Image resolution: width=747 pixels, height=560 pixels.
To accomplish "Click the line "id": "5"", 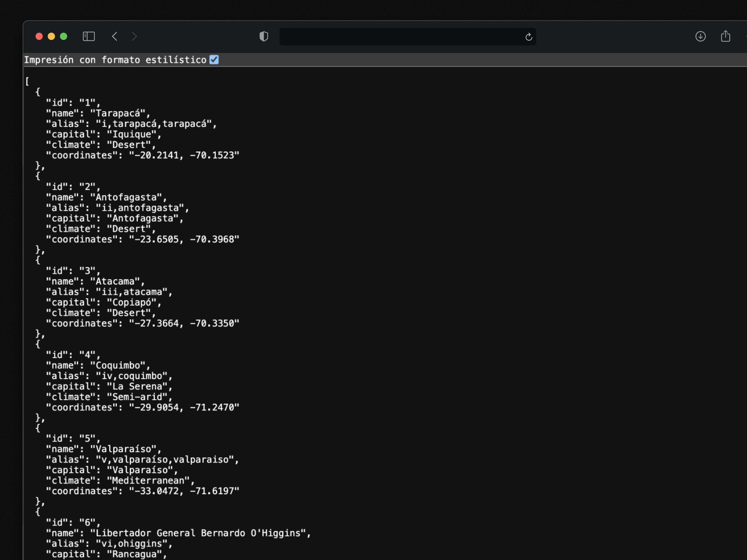I will (x=73, y=438).
